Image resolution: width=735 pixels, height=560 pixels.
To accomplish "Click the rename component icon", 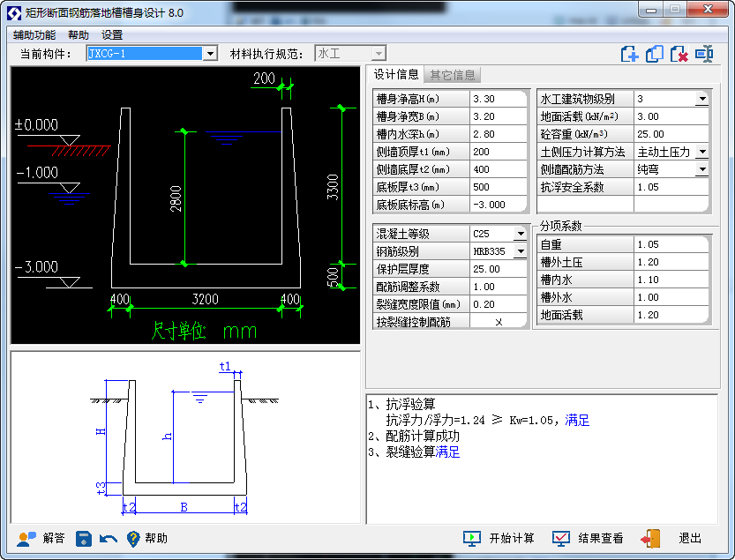I will click(704, 54).
